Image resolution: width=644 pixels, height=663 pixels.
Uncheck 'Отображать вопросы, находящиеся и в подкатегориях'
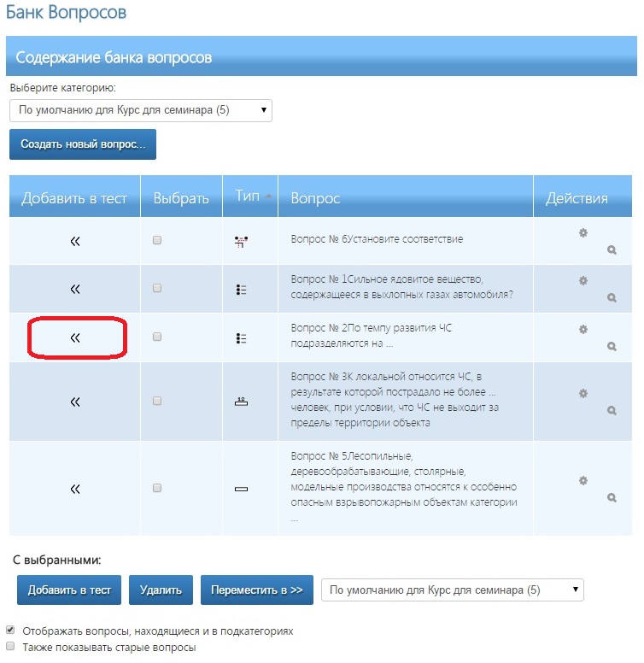tap(10, 630)
